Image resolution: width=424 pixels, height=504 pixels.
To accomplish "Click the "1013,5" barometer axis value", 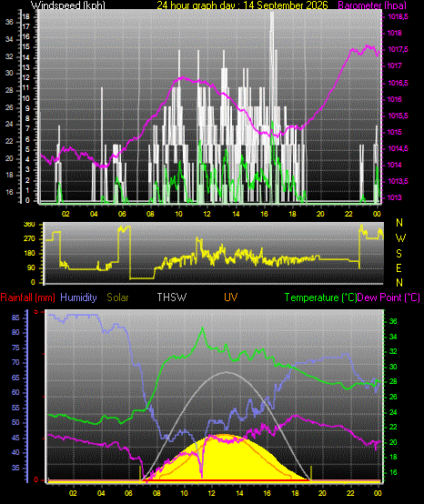I will click(x=399, y=181).
